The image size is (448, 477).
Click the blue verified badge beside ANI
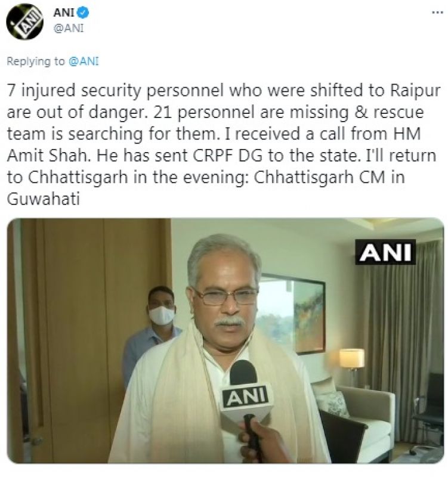[x=83, y=13]
